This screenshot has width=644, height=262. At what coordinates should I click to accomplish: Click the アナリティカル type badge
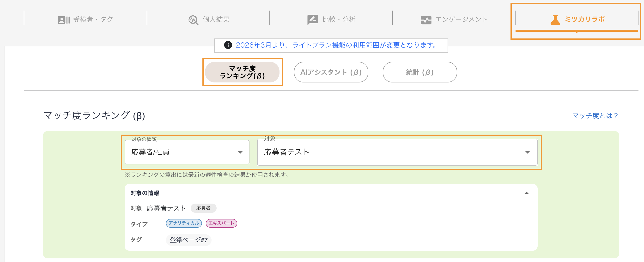click(184, 223)
